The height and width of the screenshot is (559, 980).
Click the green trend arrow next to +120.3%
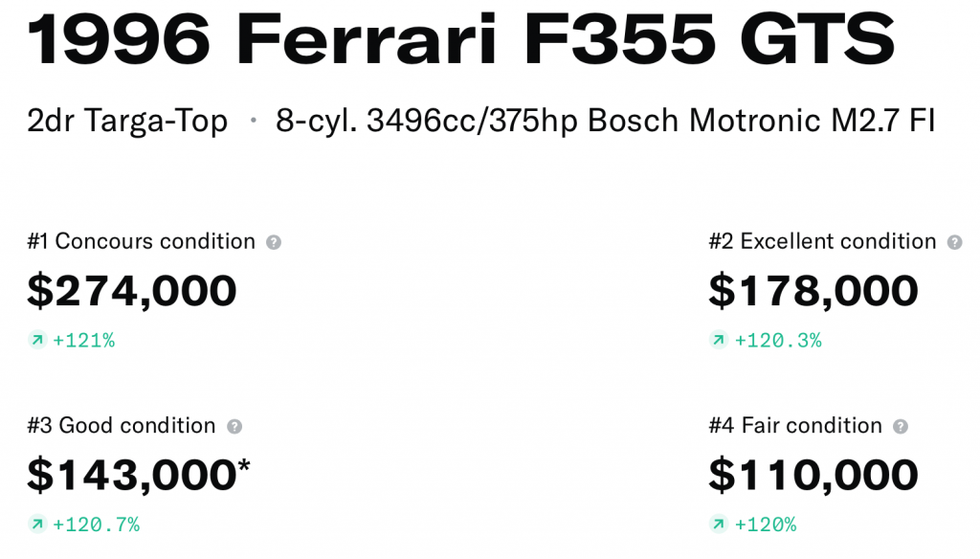pyautogui.click(x=719, y=340)
